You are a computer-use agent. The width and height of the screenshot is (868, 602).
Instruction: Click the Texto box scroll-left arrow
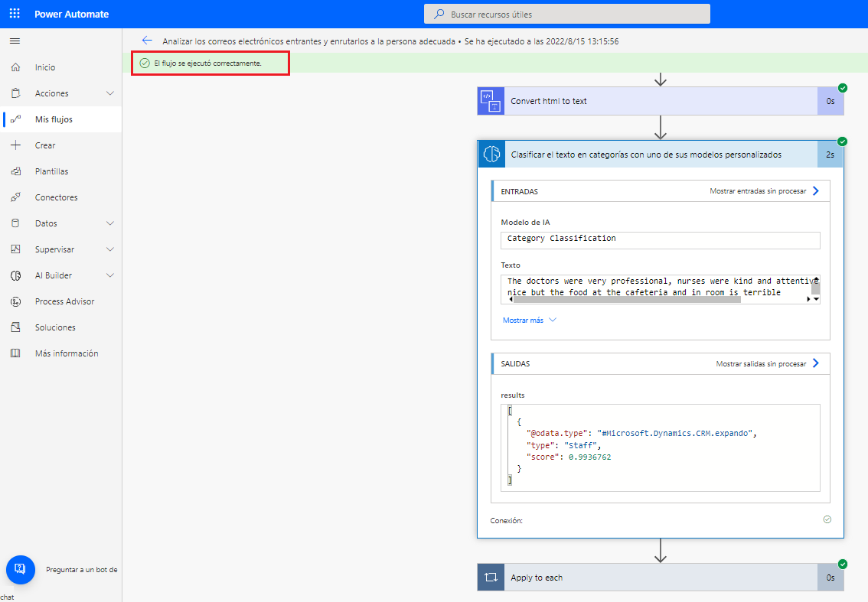click(x=511, y=299)
